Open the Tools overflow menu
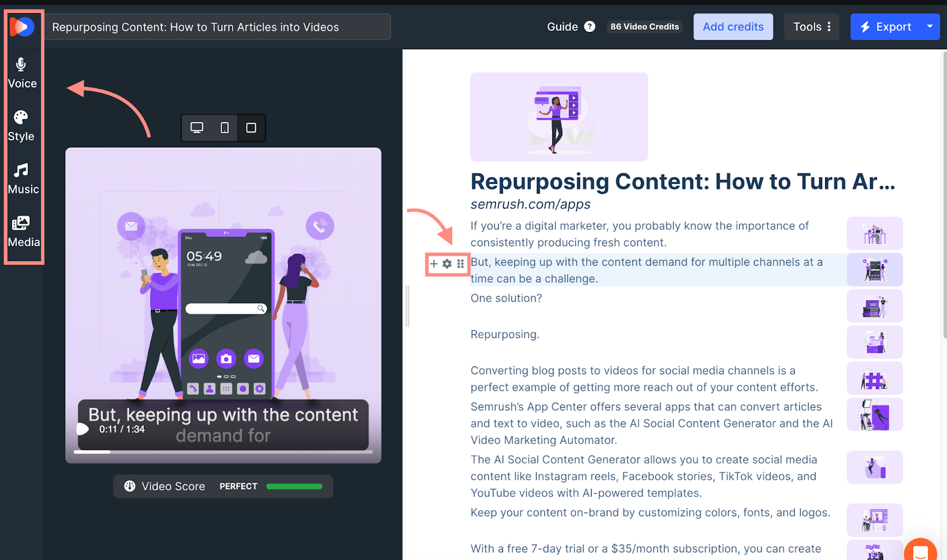This screenshot has width=947, height=560. [828, 27]
